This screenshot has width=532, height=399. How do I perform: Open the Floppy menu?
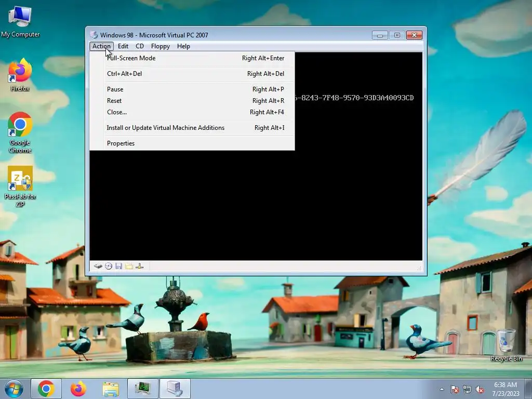click(160, 46)
